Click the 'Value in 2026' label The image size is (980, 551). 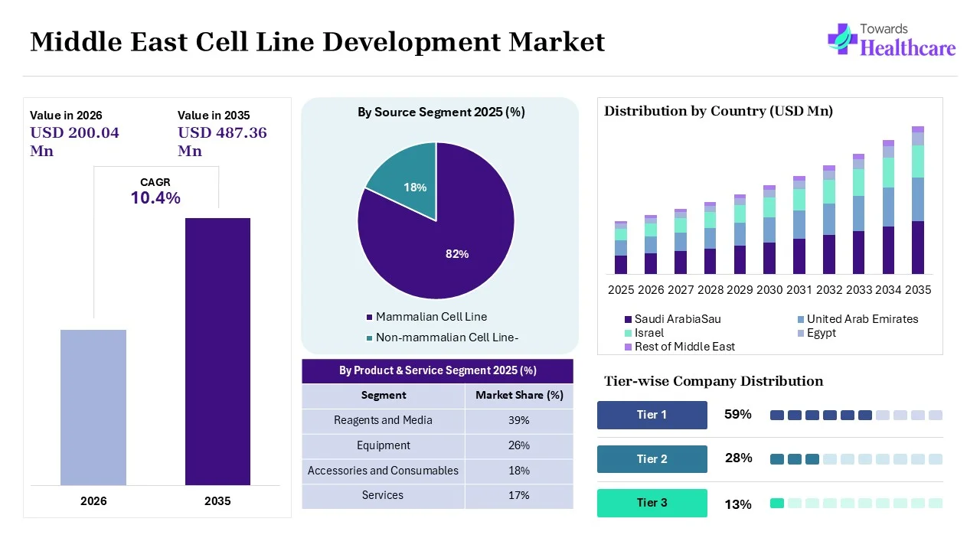(66, 115)
